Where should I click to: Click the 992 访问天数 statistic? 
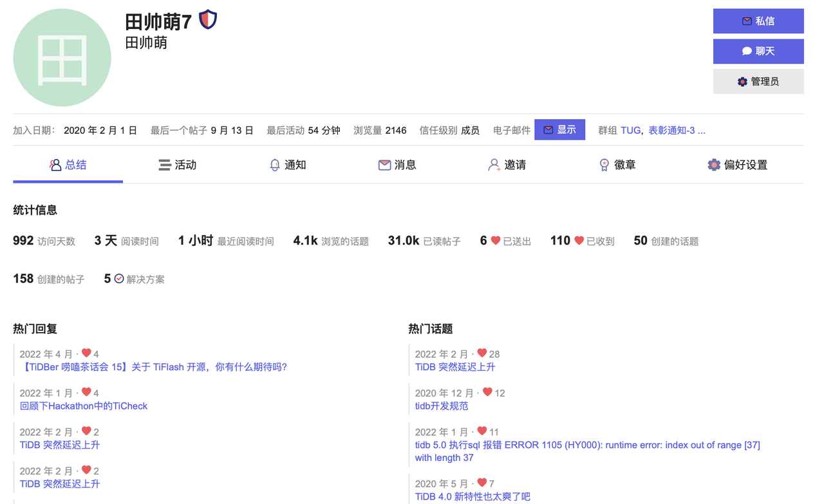click(x=44, y=241)
